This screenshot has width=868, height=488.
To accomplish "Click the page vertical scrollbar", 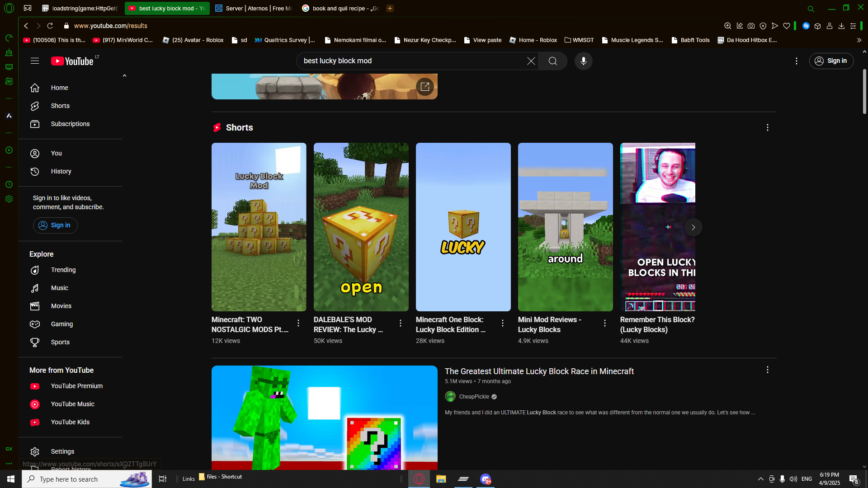I will [x=864, y=91].
